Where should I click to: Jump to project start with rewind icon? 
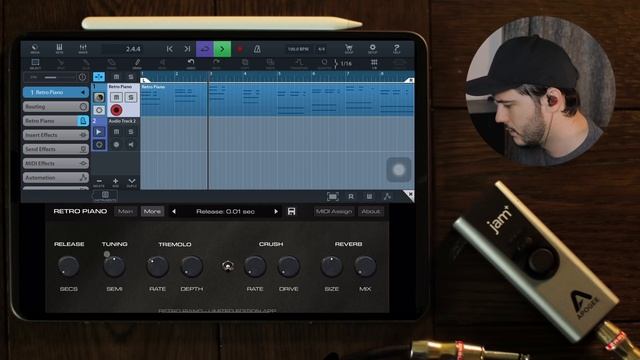click(x=169, y=49)
